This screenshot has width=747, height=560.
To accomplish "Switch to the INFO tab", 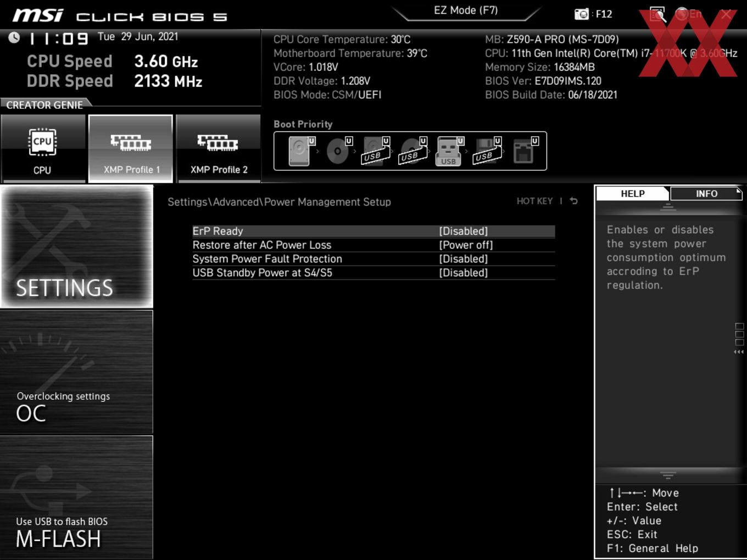I will [x=706, y=193].
